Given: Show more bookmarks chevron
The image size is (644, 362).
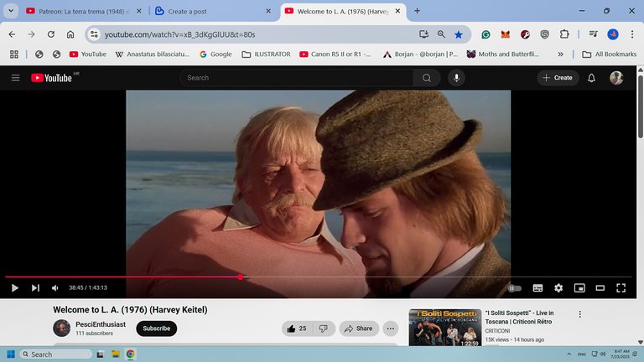Looking at the screenshot, I should 560,54.
